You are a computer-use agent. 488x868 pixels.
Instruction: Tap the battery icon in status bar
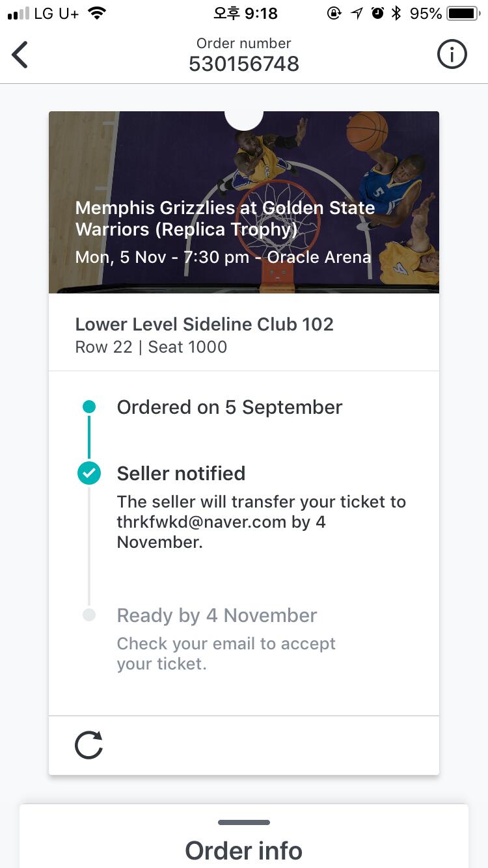[x=463, y=13]
